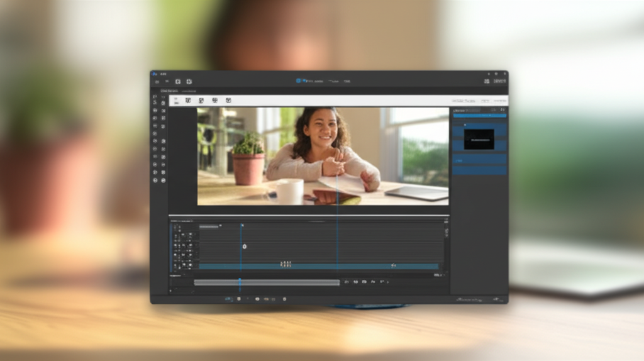This screenshot has width=644, height=361.
Task: Choose the last icon in the white toolbar
Action: [229, 100]
